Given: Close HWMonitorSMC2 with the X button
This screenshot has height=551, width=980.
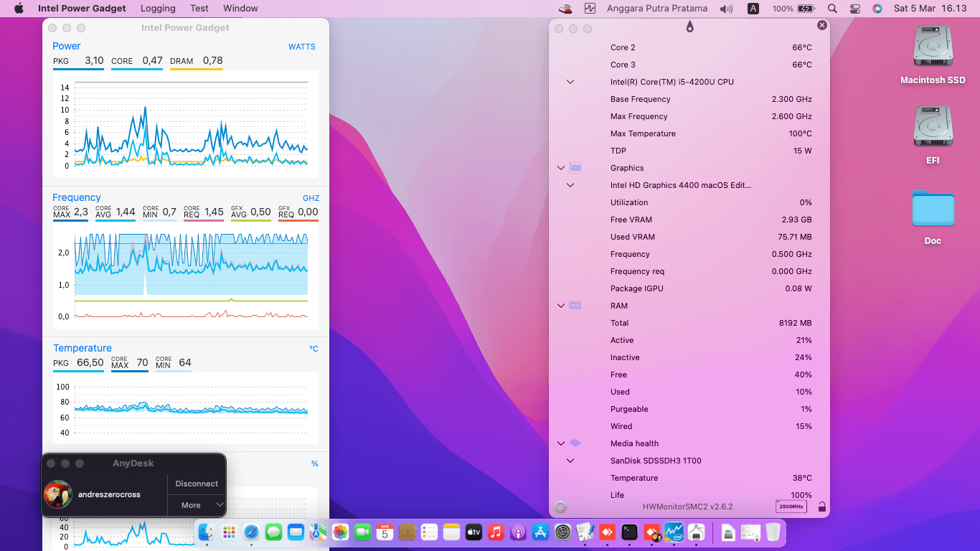Looking at the screenshot, I should tap(822, 25).
